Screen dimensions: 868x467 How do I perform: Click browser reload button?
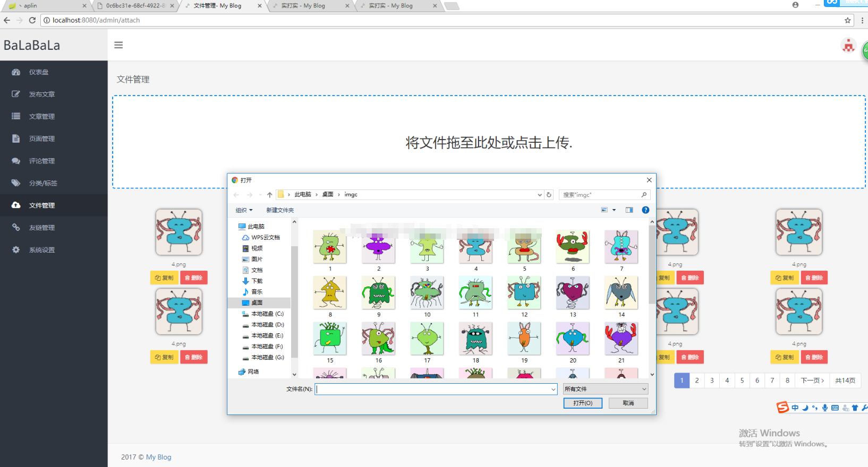pos(32,20)
